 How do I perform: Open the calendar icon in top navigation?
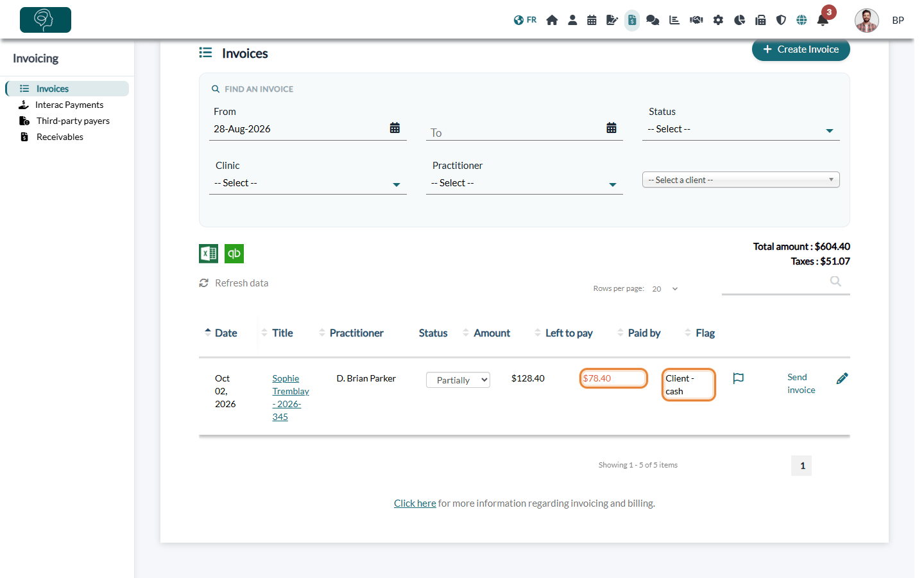click(x=592, y=20)
